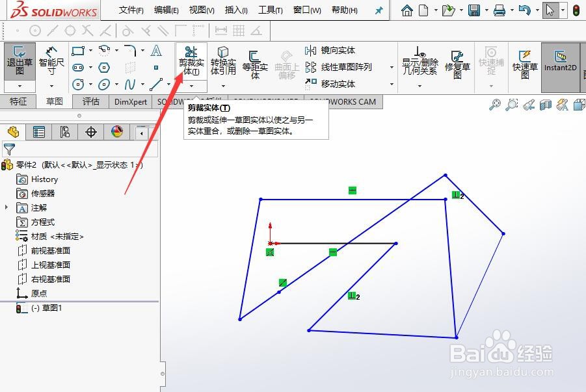The image size is (586, 392).
Task: Open the arc tool dropdown arrow
Action: click(116, 51)
